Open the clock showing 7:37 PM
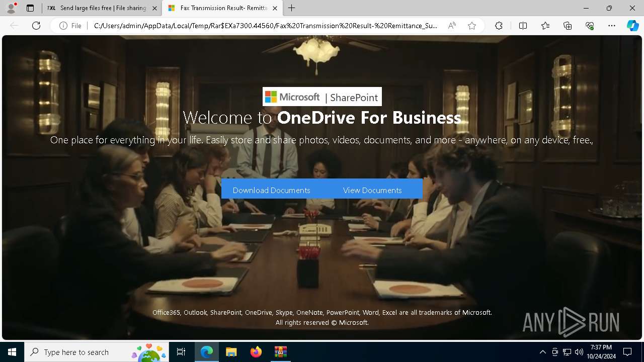The height and width of the screenshot is (362, 644). 601,352
